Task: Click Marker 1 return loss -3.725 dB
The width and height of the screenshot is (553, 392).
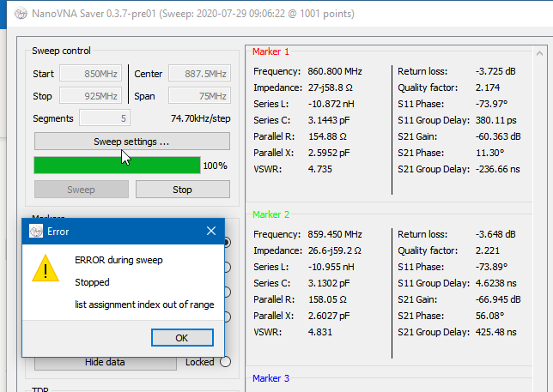Action: (x=495, y=71)
